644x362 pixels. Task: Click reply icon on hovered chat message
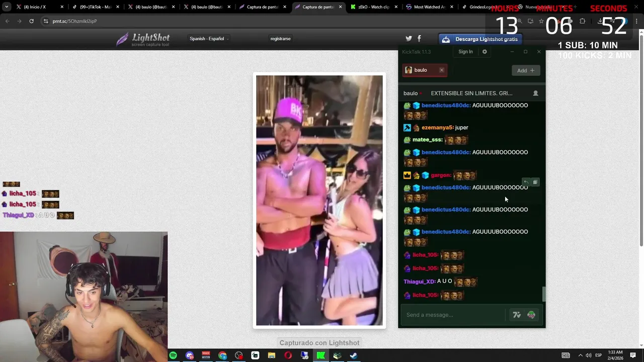[526, 182]
